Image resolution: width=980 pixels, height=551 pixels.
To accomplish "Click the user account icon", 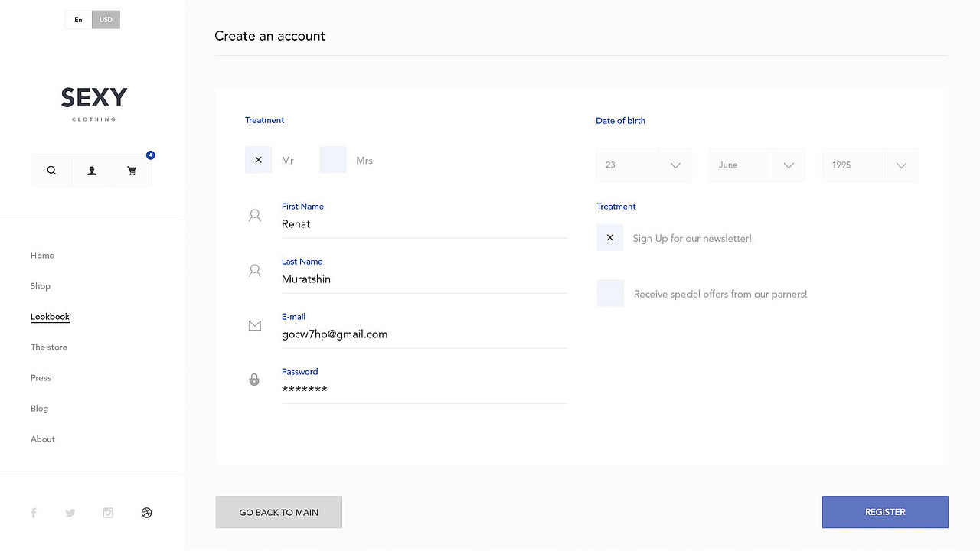I will pyautogui.click(x=92, y=171).
